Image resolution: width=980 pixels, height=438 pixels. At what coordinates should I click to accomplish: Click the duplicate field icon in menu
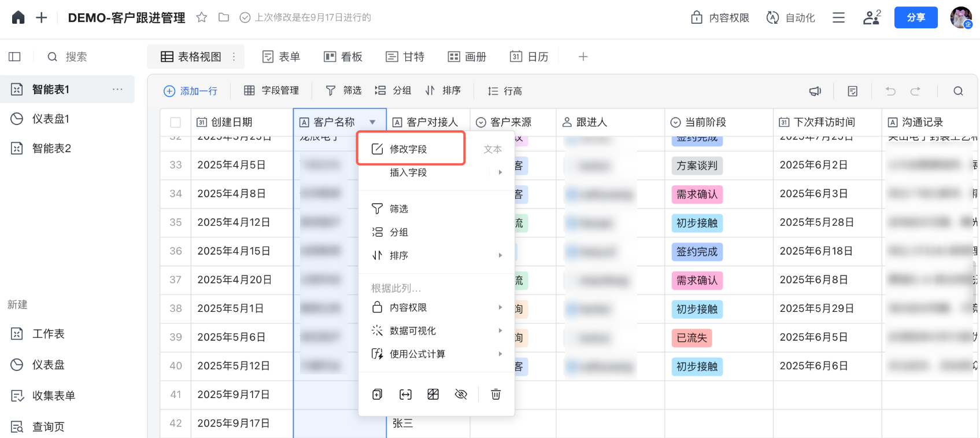click(x=377, y=395)
